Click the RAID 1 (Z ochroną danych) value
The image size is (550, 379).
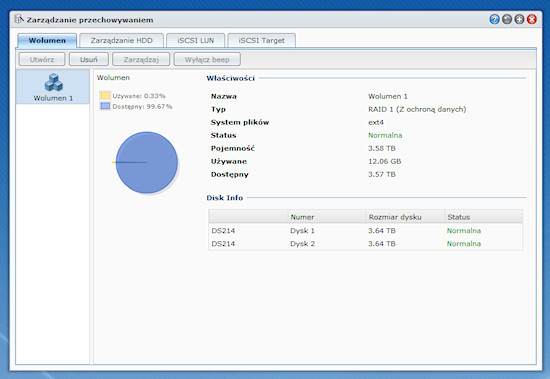[x=417, y=109]
